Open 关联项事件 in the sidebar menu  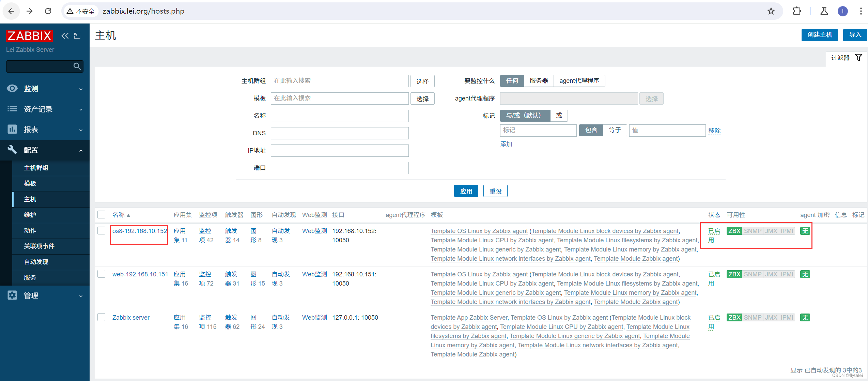(x=51, y=246)
